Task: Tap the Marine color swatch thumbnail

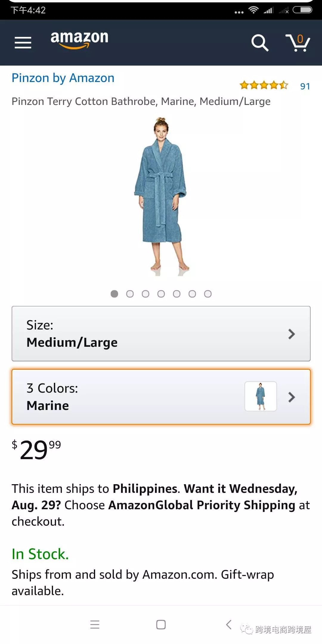Action: coord(261,397)
